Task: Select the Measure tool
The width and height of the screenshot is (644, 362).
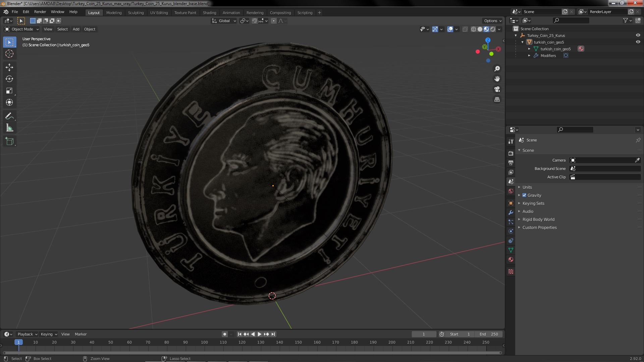Action: pos(9,128)
